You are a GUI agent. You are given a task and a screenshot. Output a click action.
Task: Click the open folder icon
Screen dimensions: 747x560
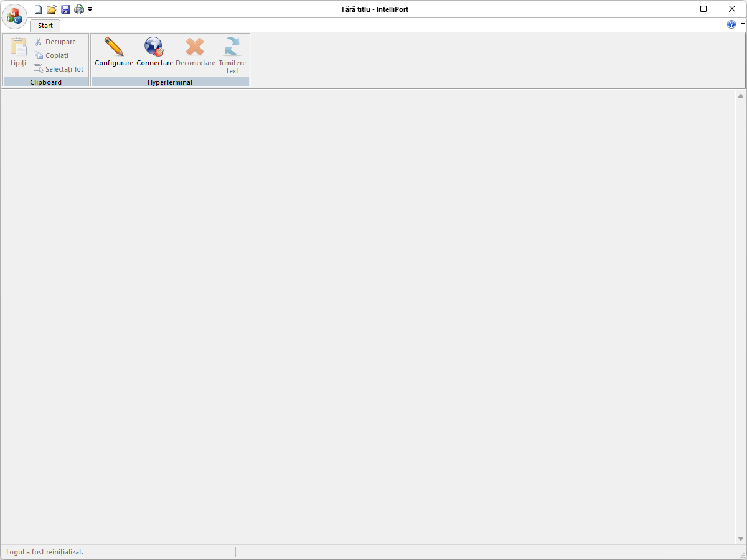point(52,9)
